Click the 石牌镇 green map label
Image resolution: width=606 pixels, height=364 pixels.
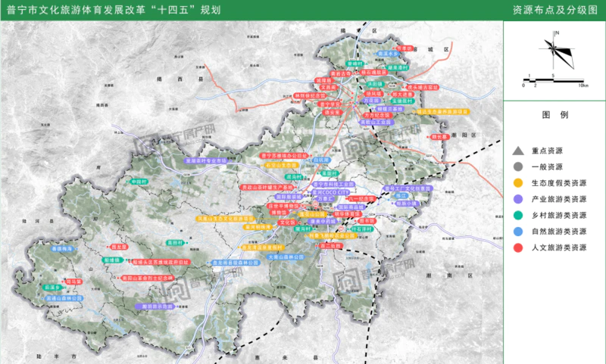click(114, 260)
